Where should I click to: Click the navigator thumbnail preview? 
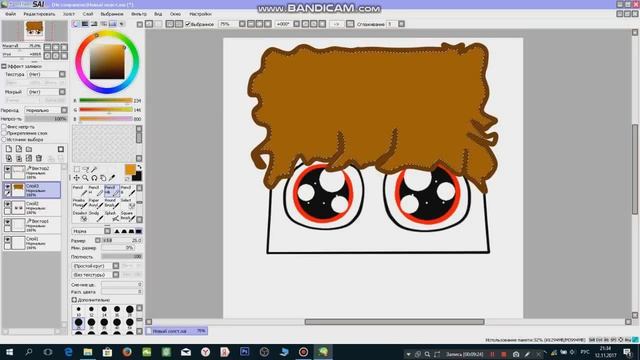(34, 31)
